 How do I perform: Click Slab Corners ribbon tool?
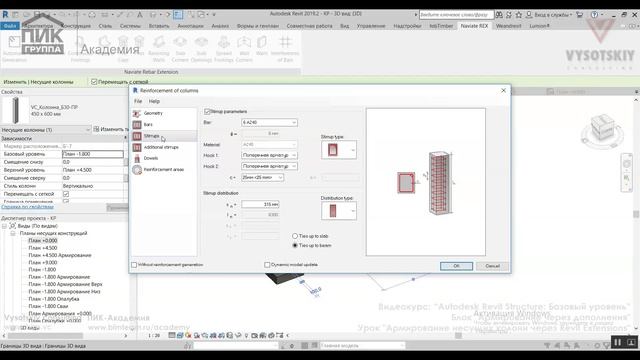pyautogui.click(x=180, y=49)
